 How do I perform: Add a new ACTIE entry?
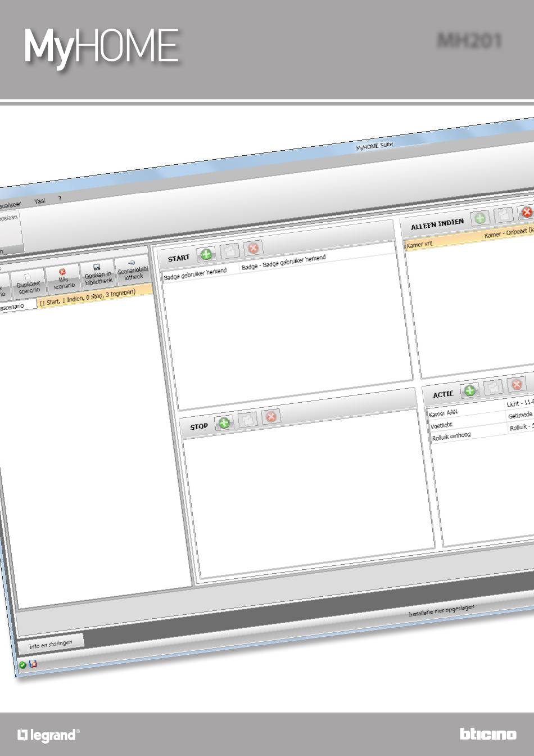coord(470,390)
